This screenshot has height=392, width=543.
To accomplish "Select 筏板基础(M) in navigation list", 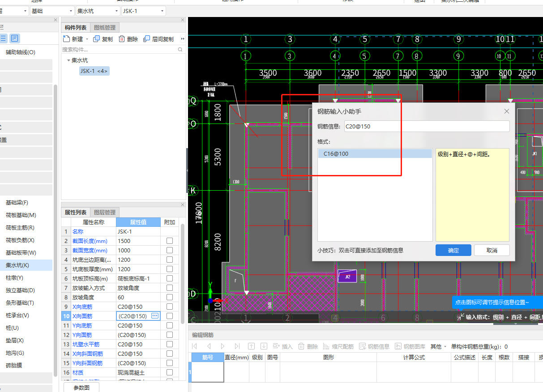I will click(x=21, y=215).
